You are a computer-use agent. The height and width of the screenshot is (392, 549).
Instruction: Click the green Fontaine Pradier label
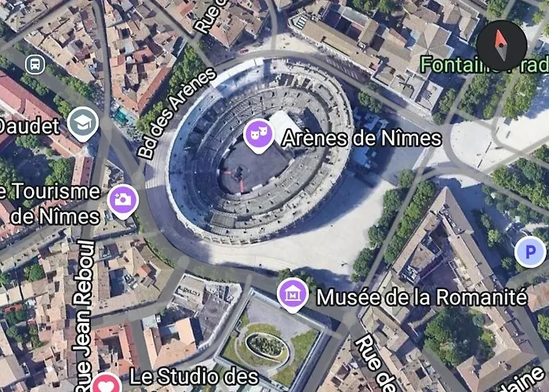(x=485, y=64)
